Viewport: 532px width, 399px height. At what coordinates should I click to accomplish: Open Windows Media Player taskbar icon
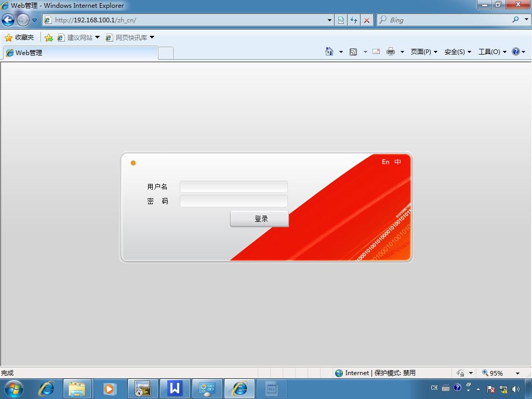109,389
